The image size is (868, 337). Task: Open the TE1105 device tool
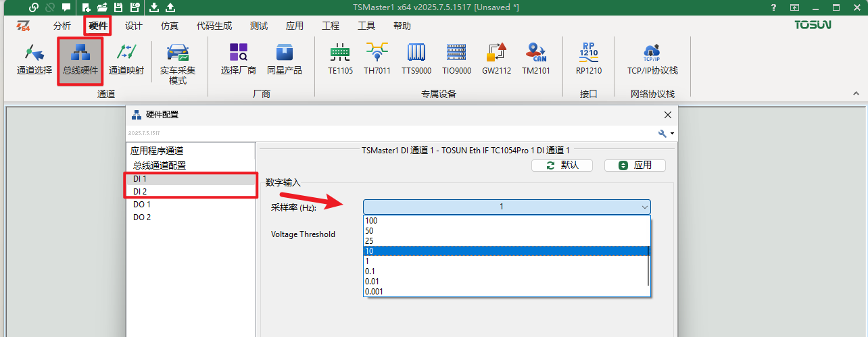click(x=340, y=59)
